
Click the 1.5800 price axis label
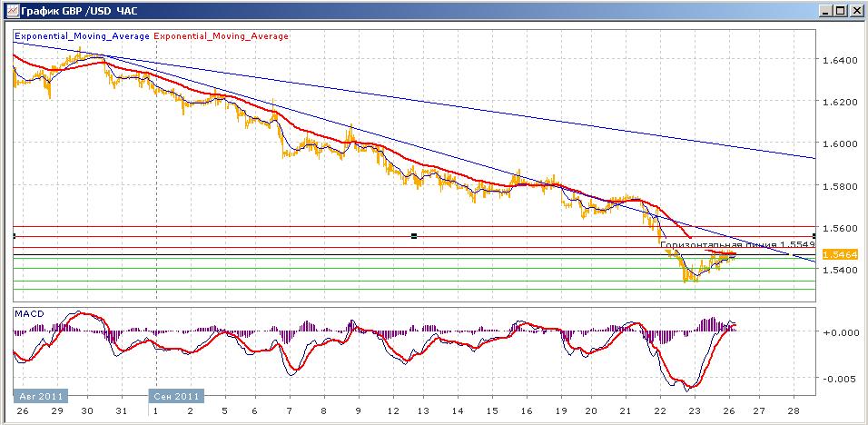coord(839,186)
